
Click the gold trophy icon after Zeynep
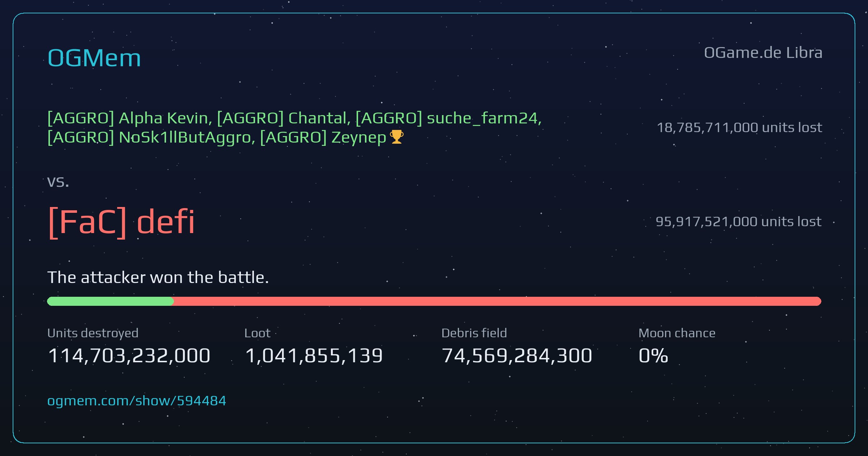(x=397, y=137)
